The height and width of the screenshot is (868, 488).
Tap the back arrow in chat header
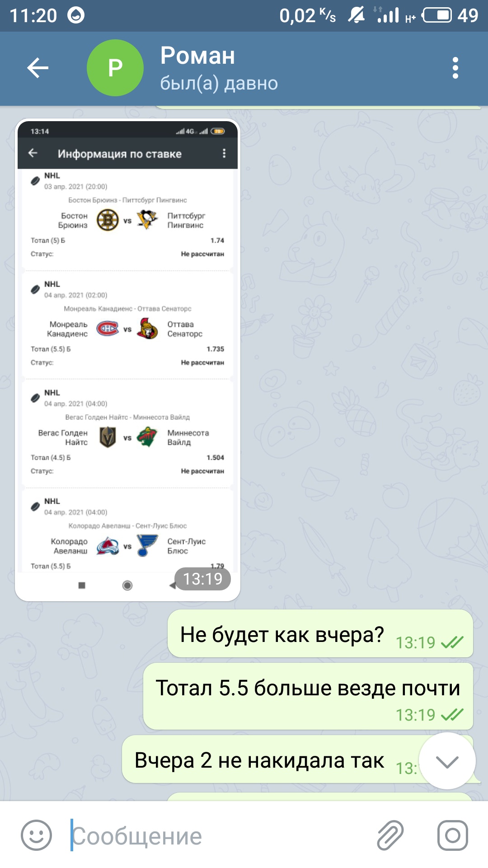(38, 68)
